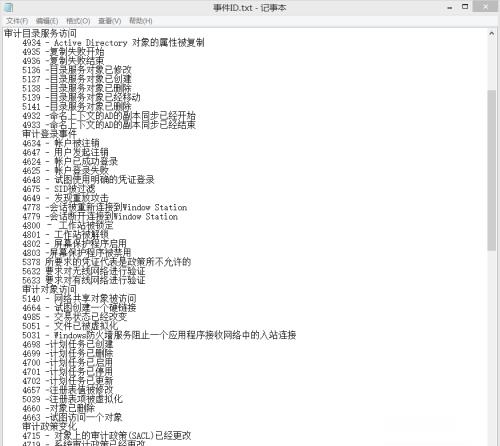This screenshot has height=446, width=500.
Task: Click the line 4660 -对象已删除
Action: click(x=59, y=409)
